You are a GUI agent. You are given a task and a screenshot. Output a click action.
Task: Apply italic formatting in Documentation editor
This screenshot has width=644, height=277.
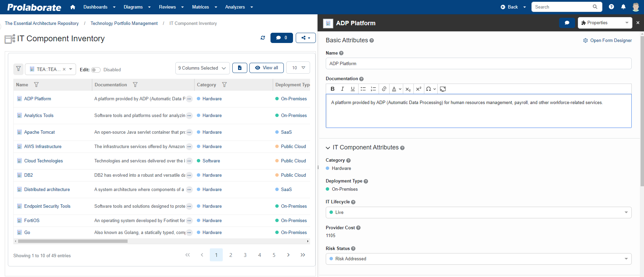coord(342,89)
